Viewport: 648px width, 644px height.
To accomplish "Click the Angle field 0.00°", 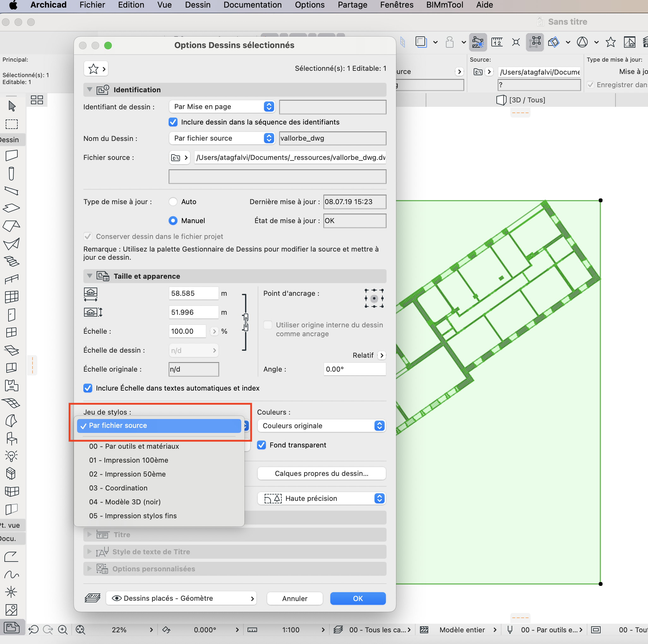I will pyautogui.click(x=355, y=369).
